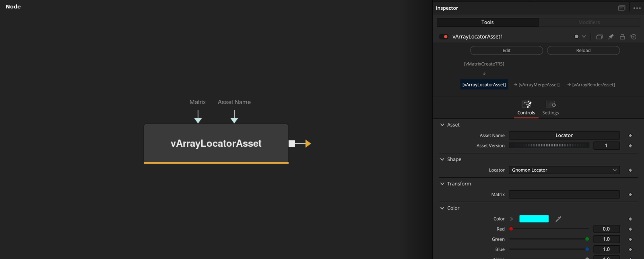Image resolution: width=644 pixels, height=259 pixels.
Task: Select the vArrayLocatorAsset node box
Action: coord(216,144)
